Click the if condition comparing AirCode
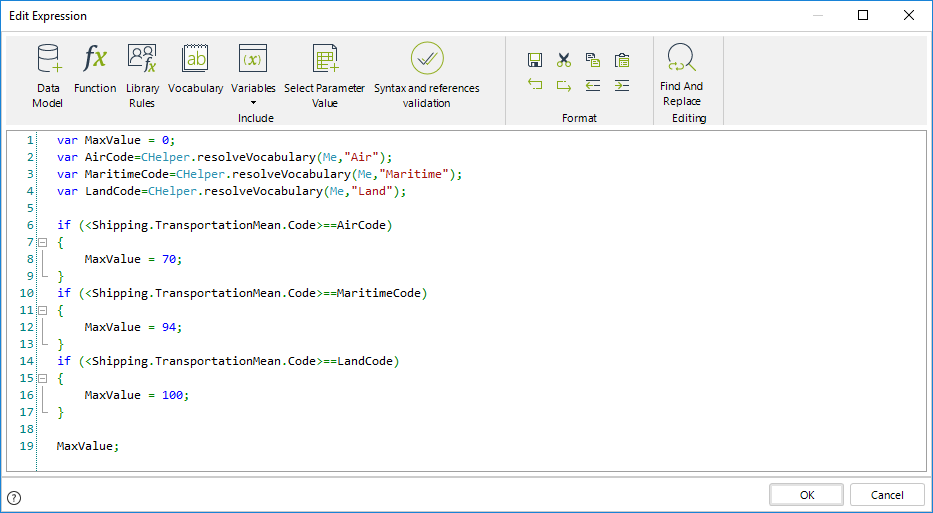Viewport: 933px width, 513px height. tap(225, 225)
